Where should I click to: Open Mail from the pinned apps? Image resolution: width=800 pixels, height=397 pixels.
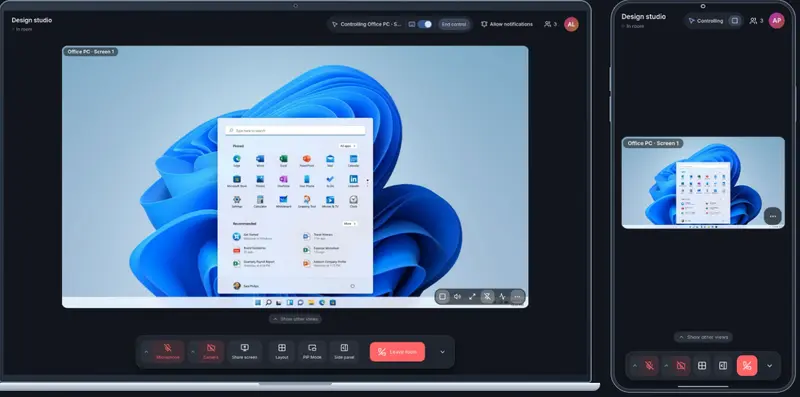pyautogui.click(x=330, y=161)
